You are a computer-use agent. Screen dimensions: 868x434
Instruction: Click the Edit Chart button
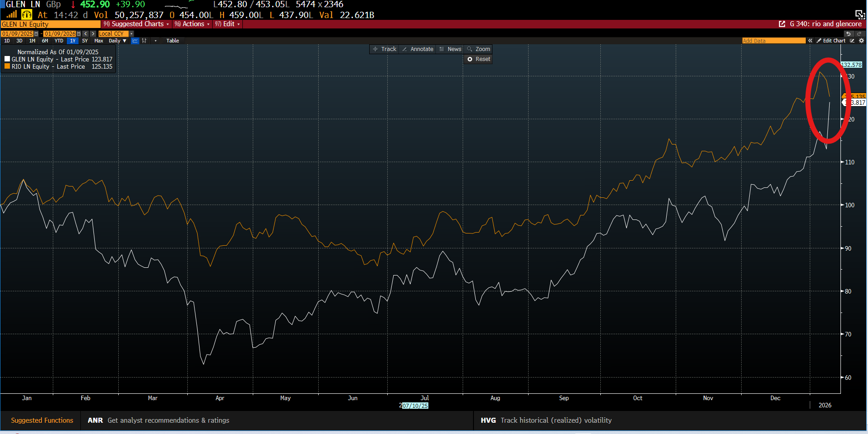(x=831, y=41)
